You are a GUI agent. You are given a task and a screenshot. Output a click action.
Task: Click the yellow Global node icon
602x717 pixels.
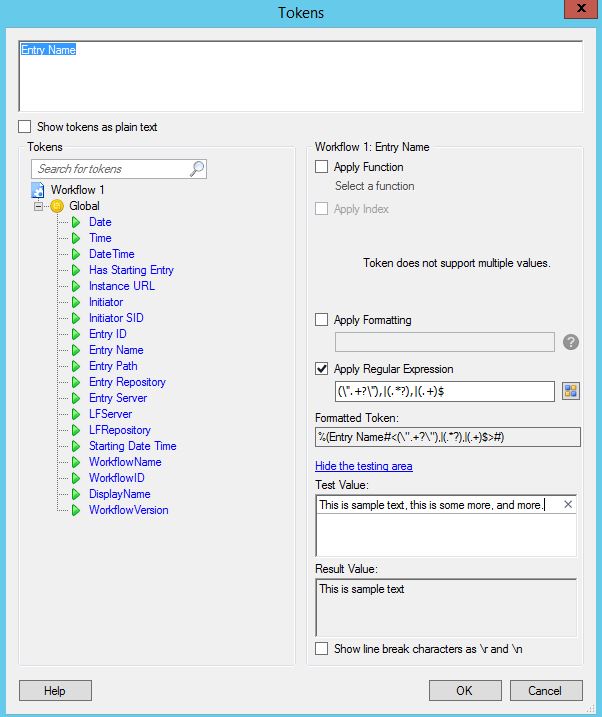click(x=57, y=206)
